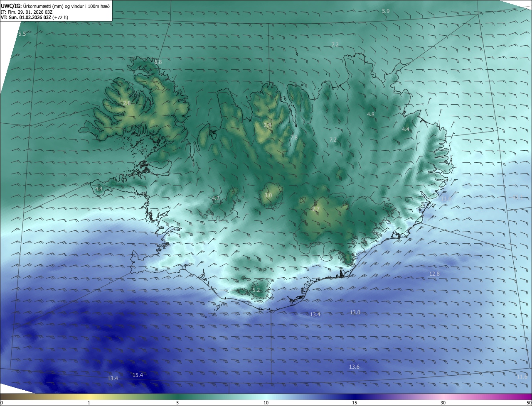Click the 4.4 value in East Iceland

406,129
